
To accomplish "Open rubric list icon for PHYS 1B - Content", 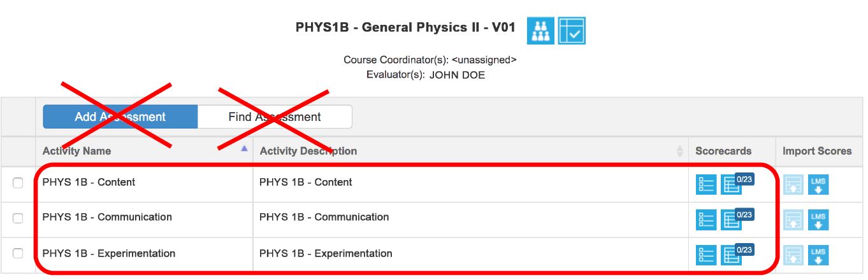I will point(706,185).
